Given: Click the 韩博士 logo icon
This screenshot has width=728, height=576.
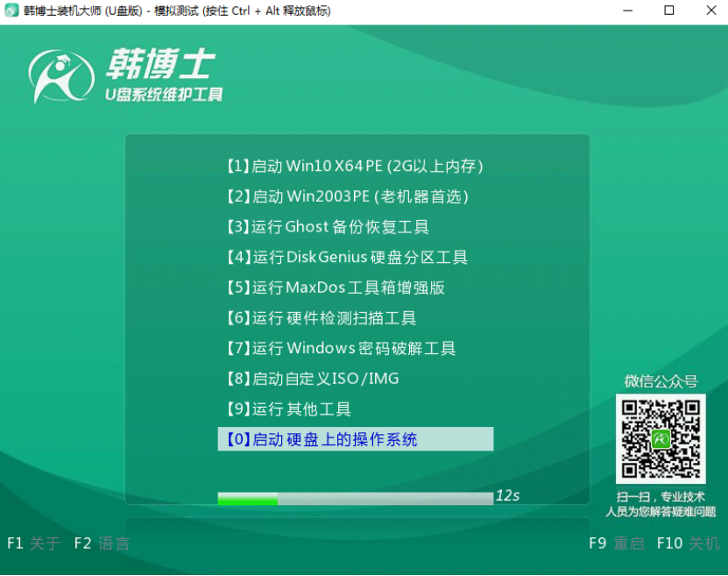Looking at the screenshot, I should click(60, 76).
